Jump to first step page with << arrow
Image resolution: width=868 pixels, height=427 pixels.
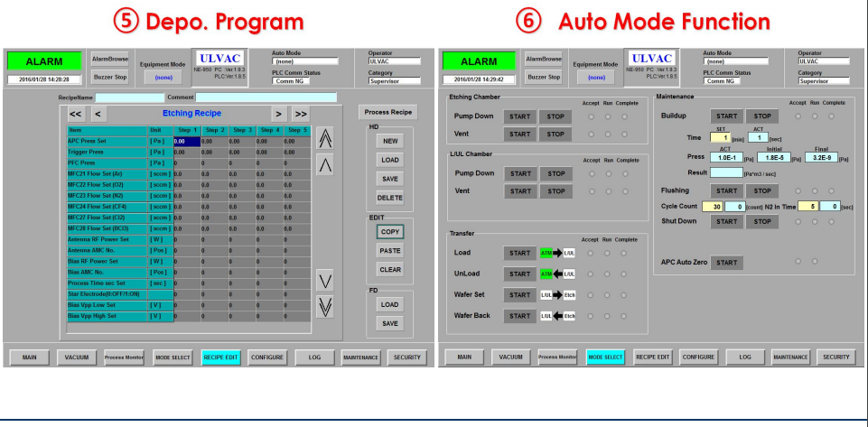pyautogui.click(x=76, y=114)
